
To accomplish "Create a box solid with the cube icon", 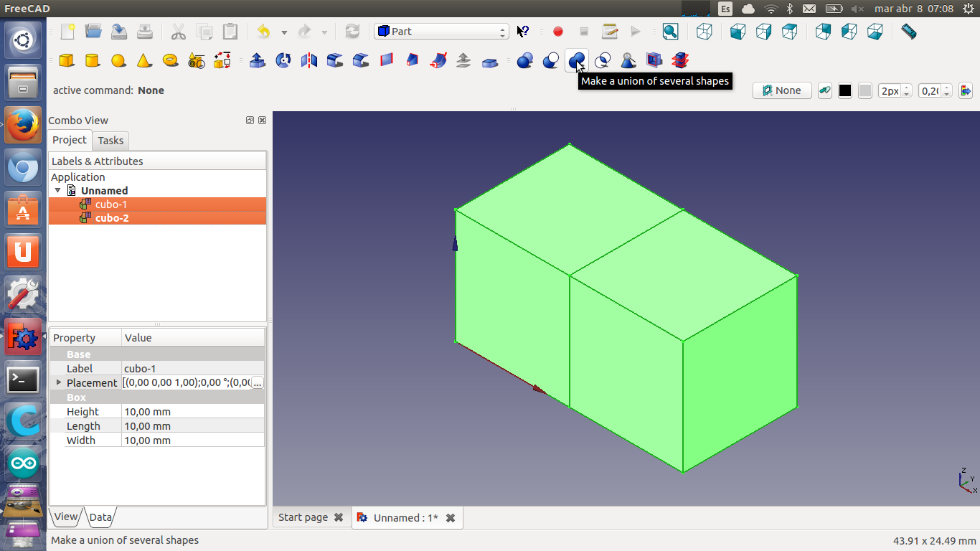I will pos(67,61).
